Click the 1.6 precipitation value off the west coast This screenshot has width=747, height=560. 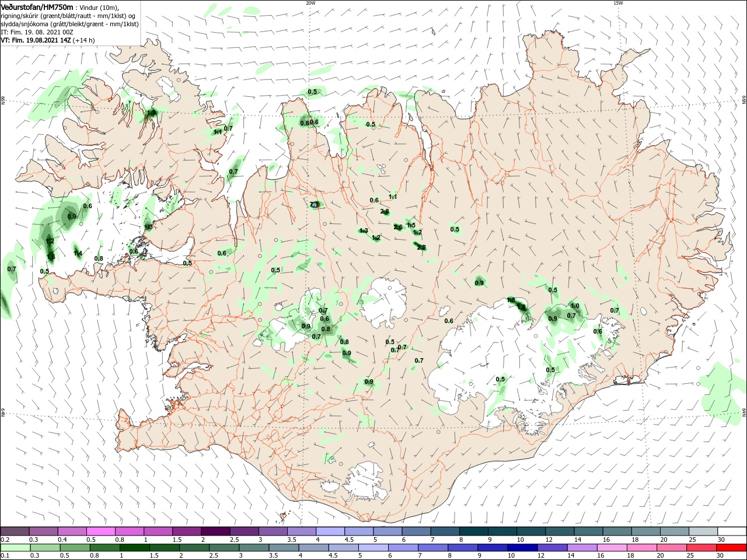(51, 257)
